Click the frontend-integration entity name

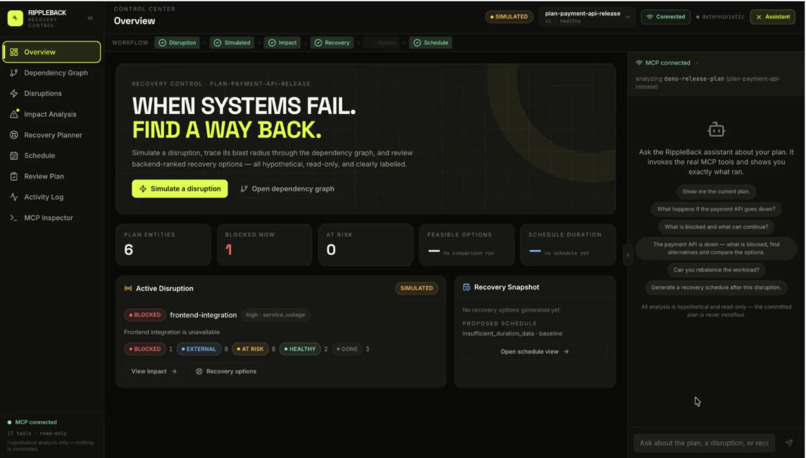pos(204,315)
